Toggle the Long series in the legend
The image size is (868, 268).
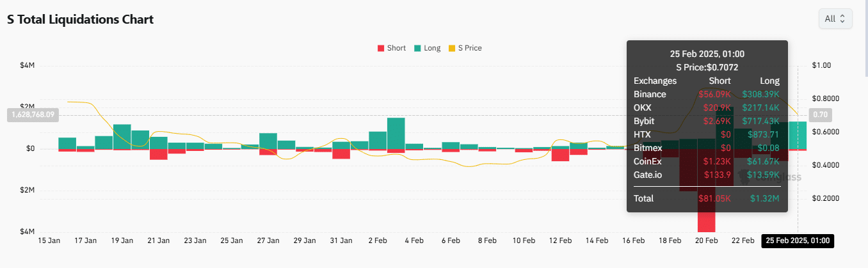tap(432, 48)
